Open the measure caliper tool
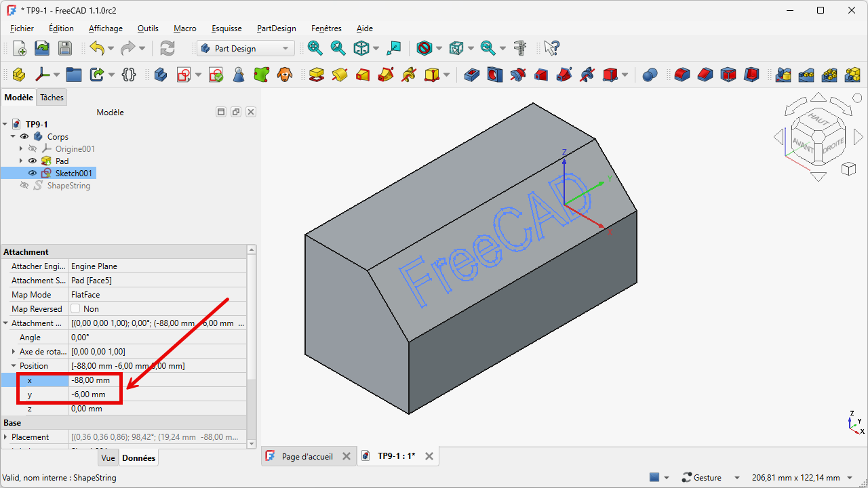Screen dimensions: 868x488 [520, 48]
